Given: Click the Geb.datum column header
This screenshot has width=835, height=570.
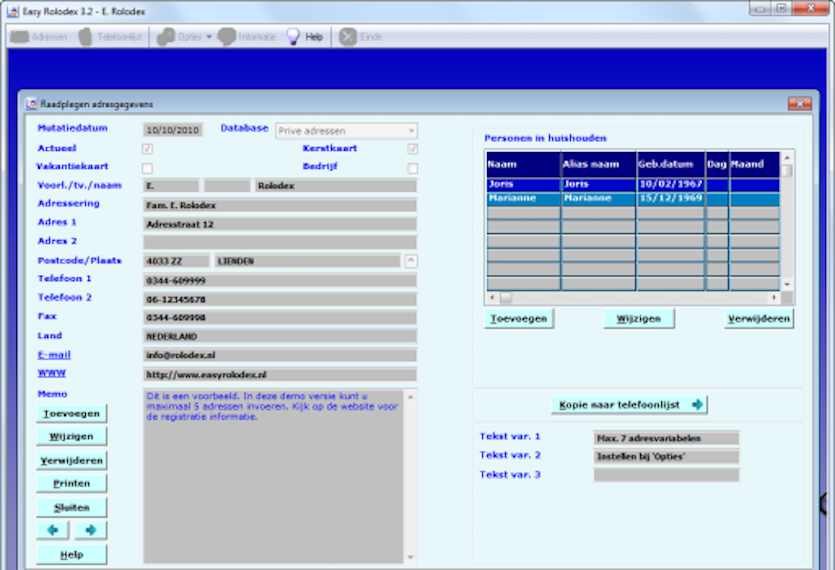Looking at the screenshot, I should [671, 164].
